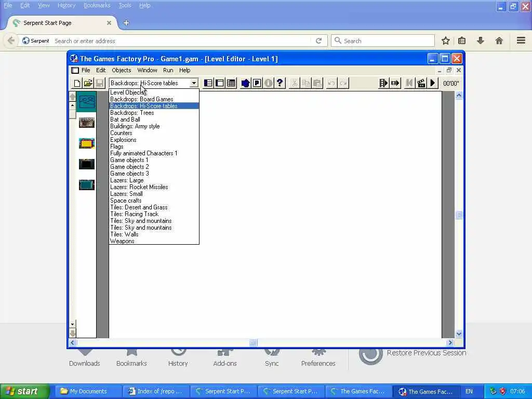Click the black play arrow icon

tap(433, 83)
